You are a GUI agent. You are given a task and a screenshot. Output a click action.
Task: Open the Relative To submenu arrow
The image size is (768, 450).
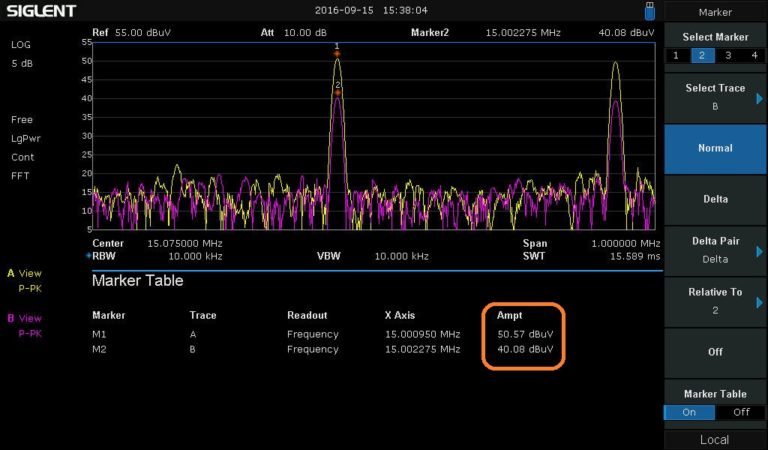pos(759,301)
